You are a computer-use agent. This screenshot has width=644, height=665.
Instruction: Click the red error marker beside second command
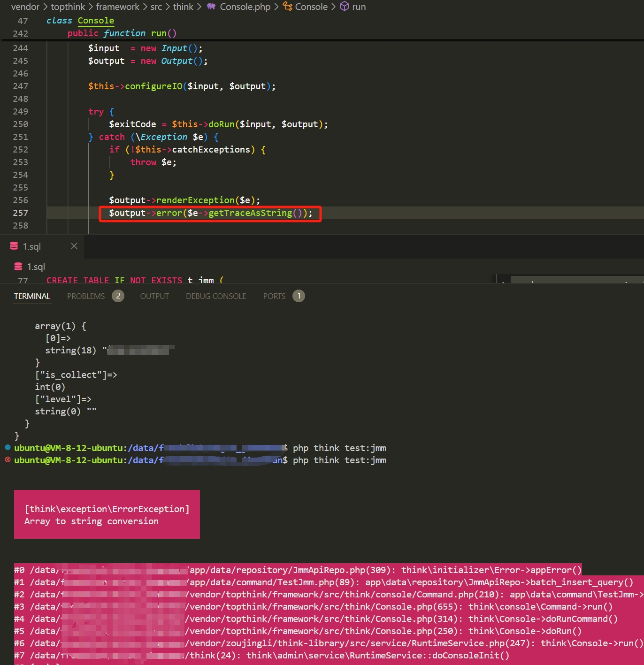pyautogui.click(x=8, y=459)
